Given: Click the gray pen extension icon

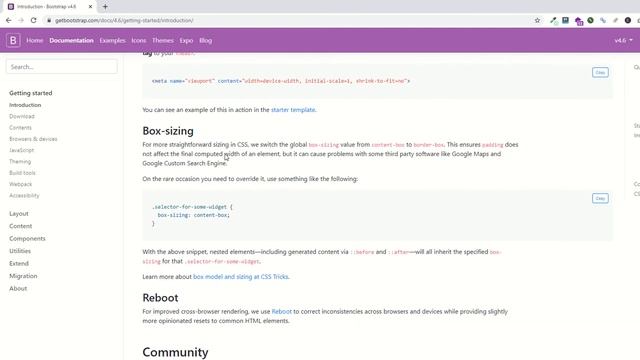Looking at the screenshot, I should (x=615, y=20).
